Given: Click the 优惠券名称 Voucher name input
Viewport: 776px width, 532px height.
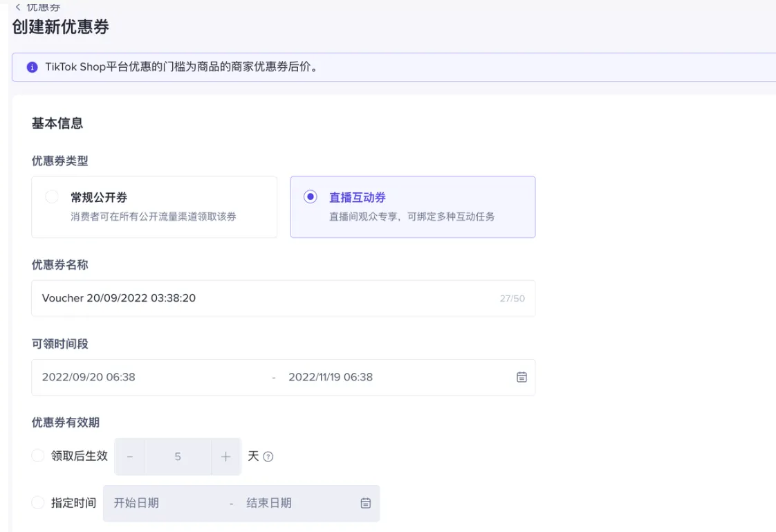Looking at the screenshot, I should 283,298.
